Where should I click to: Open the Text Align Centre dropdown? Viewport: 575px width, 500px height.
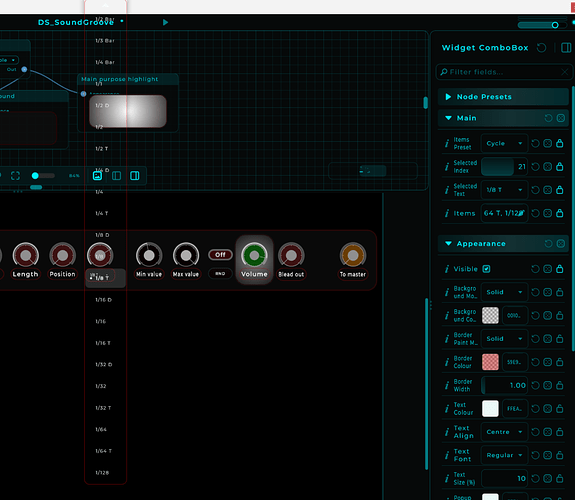pos(504,432)
